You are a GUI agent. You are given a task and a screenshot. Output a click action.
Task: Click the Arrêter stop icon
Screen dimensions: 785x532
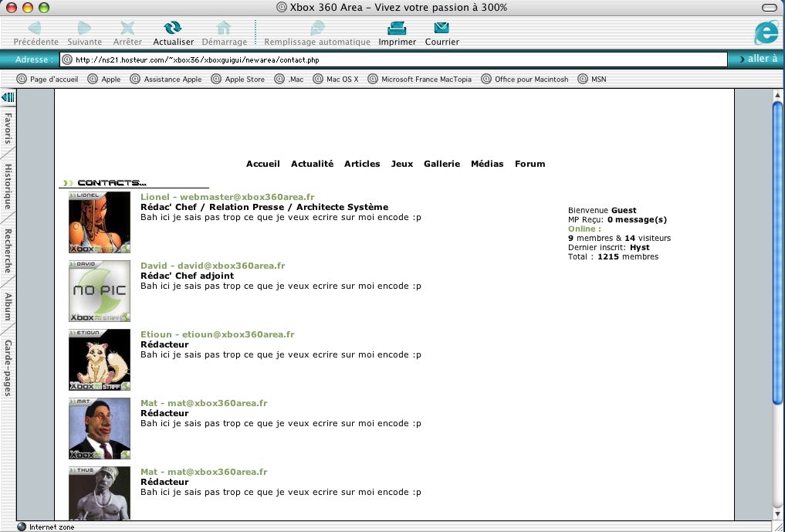(x=127, y=28)
